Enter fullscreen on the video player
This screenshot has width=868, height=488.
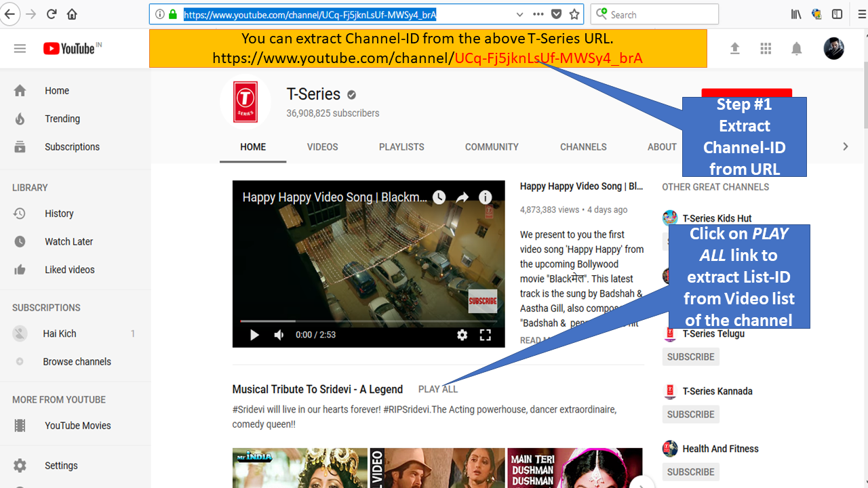[x=486, y=335]
